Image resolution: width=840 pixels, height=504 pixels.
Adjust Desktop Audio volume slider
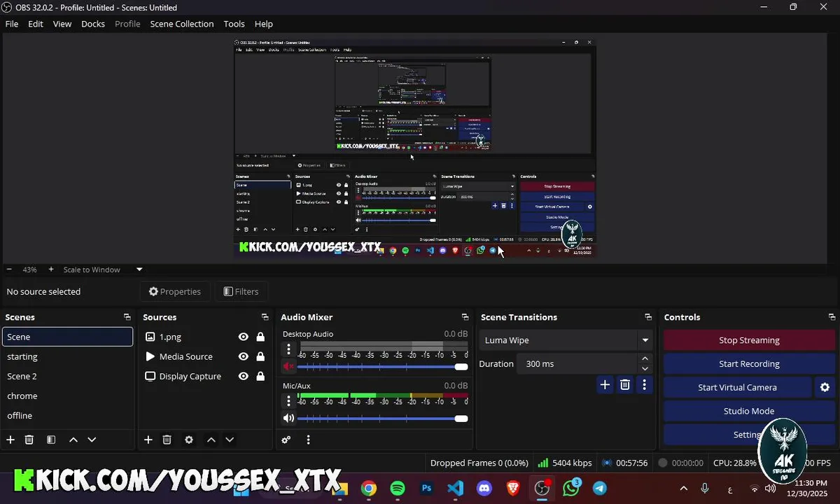[x=383, y=366]
